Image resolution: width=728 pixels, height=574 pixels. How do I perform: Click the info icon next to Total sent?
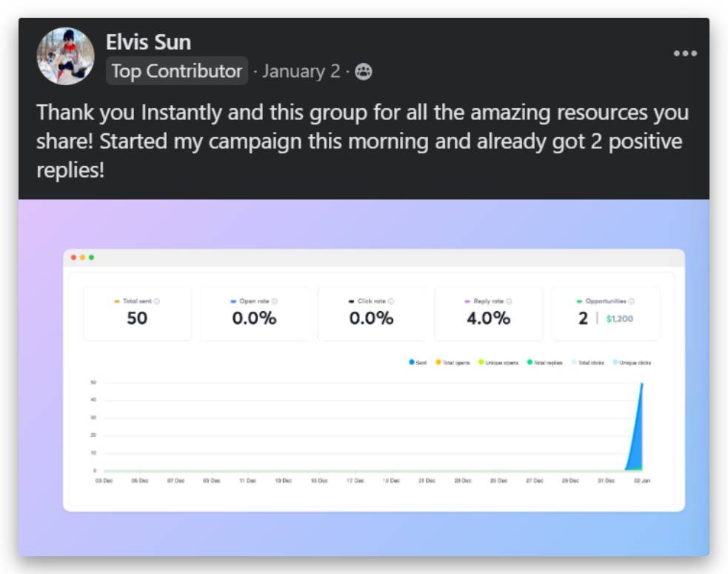point(157,301)
